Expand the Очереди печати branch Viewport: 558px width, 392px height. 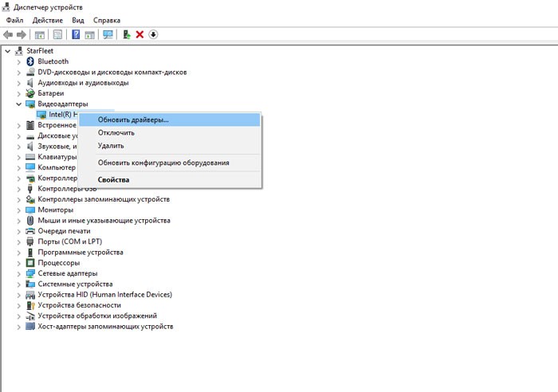coord(18,232)
